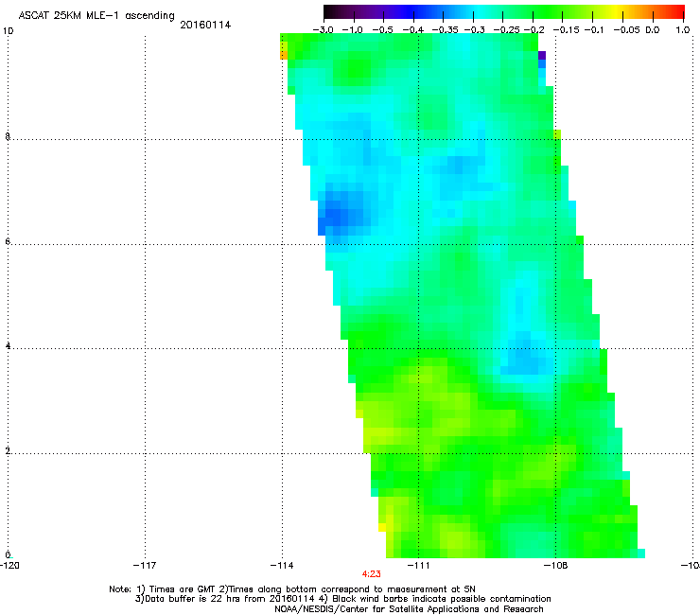Click the "ASCAT 25KM MLE-1 ascending" plot title
Viewport: 700px width, 615px height.
96,16
